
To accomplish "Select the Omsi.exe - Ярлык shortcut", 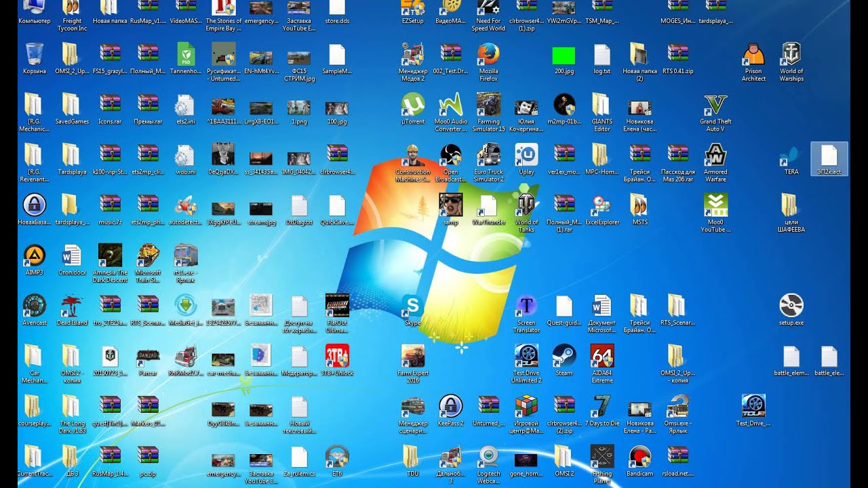I will [677, 414].
